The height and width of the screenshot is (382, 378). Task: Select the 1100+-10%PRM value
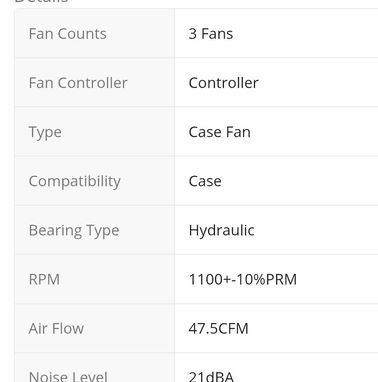coord(243,279)
